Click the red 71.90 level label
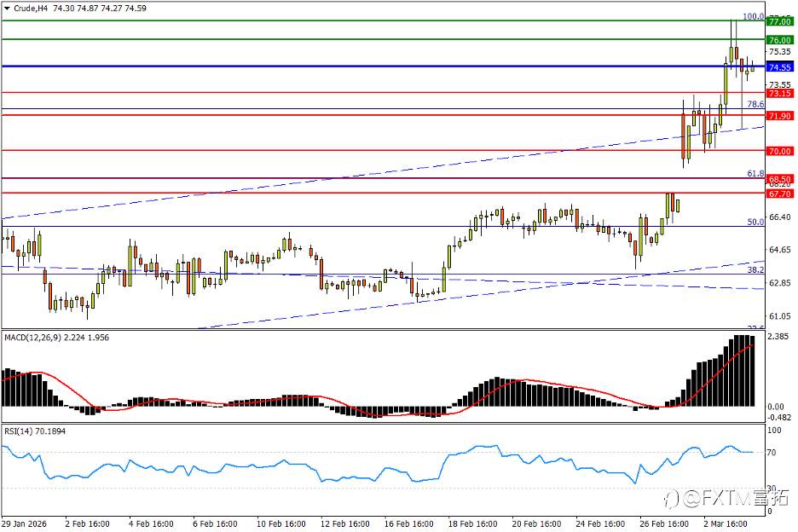This screenshot has height=532, width=798. pos(779,116)
